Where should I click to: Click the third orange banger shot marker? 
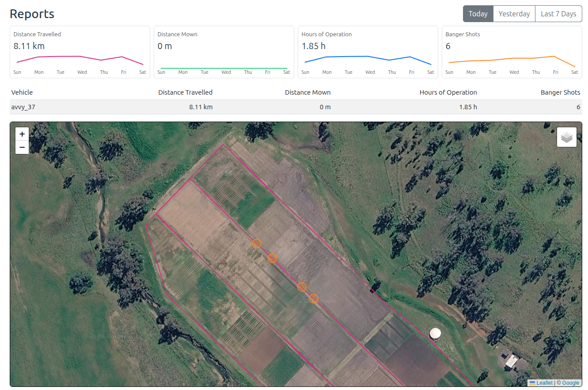302,287
